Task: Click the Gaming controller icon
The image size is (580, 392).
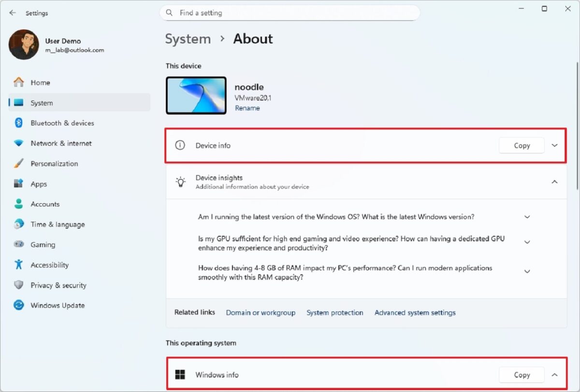Action: pos(19,245)
